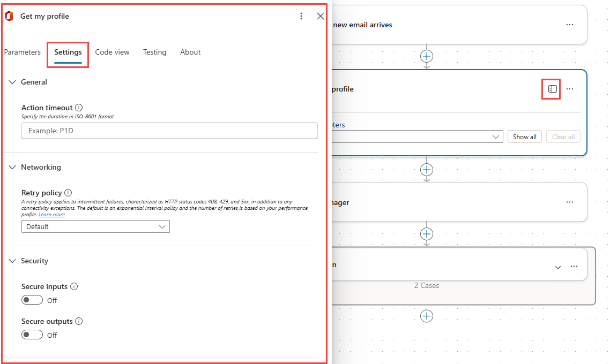Expand the 2 Cases card chevron
Screen dimensions: 610x364
click(x=558, y=267)
